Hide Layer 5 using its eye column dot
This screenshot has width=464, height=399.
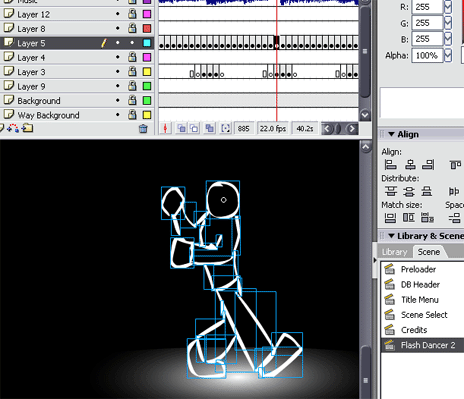(x=118, y=43)
